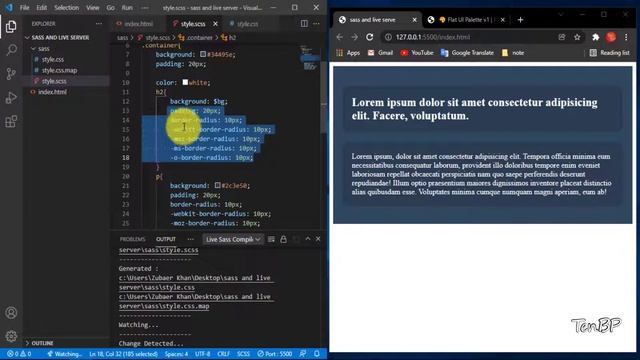Open the Explorer view in activity bar

[11, 27]
